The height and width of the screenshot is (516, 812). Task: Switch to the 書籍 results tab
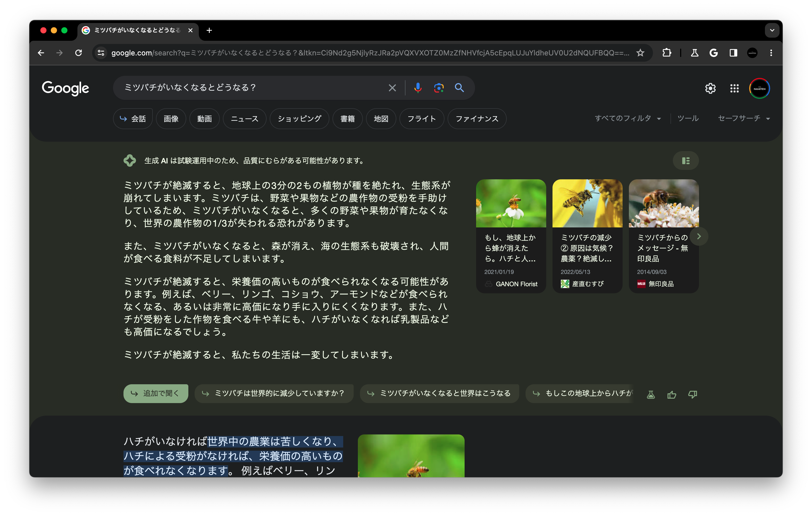[x=347, y=119]
